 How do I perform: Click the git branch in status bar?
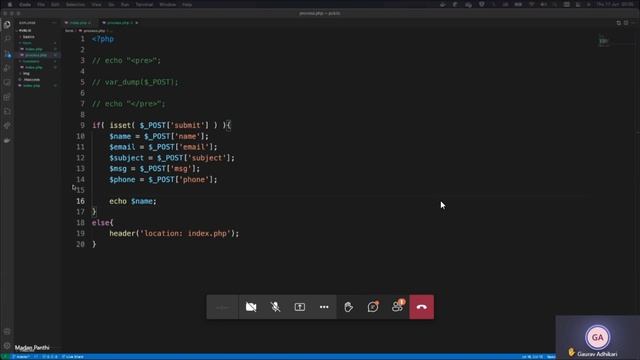[x=21, y=357]
